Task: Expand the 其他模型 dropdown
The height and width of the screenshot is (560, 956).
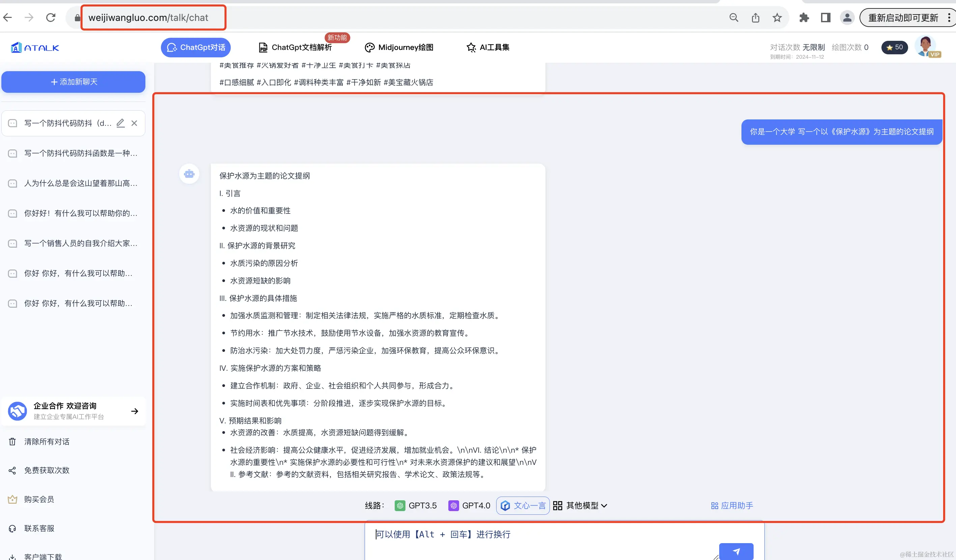Action: tap(581, 506)
